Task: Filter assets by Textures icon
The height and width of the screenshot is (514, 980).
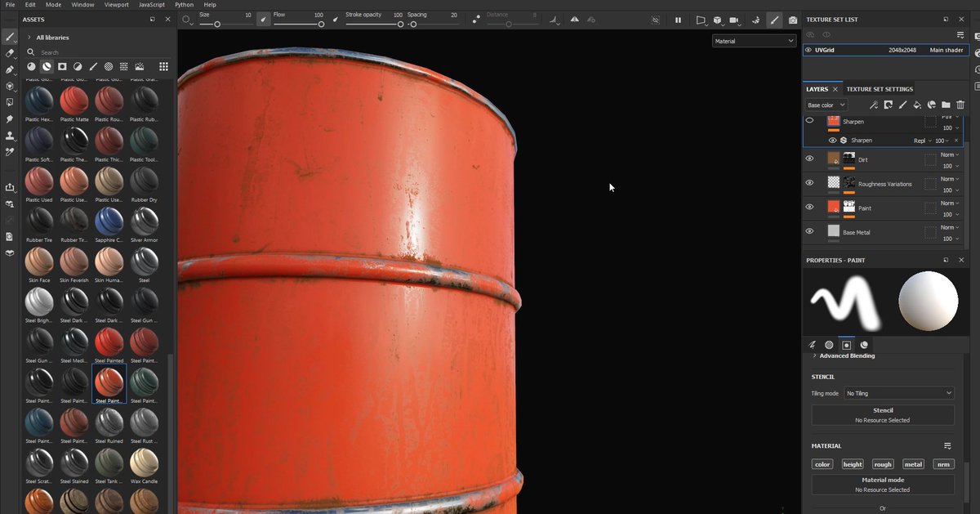Action: tap(124, 67)
